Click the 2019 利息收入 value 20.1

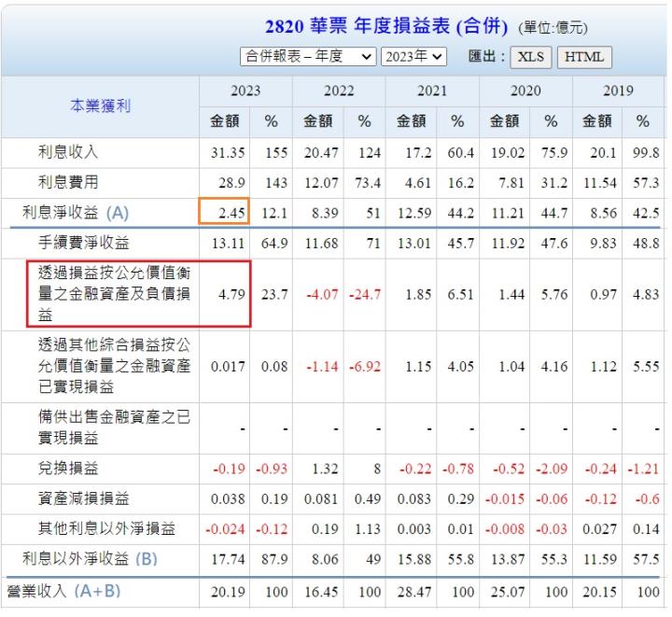tap(603, 153)
